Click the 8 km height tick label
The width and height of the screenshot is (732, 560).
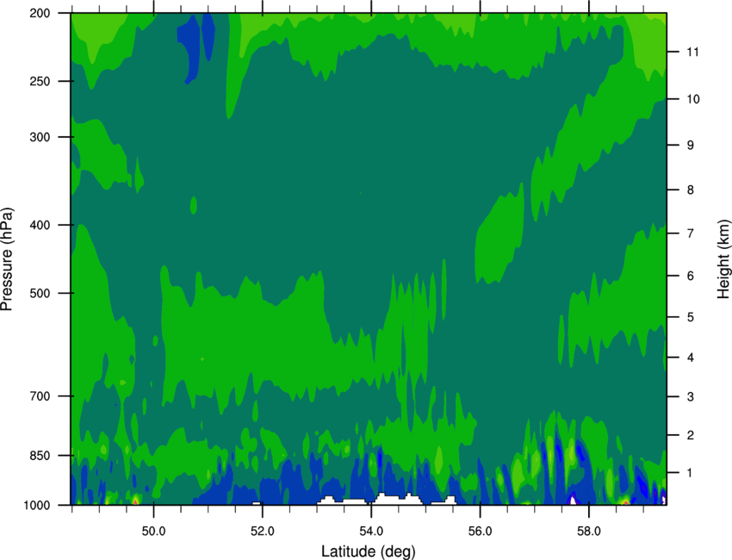(690, 190)
